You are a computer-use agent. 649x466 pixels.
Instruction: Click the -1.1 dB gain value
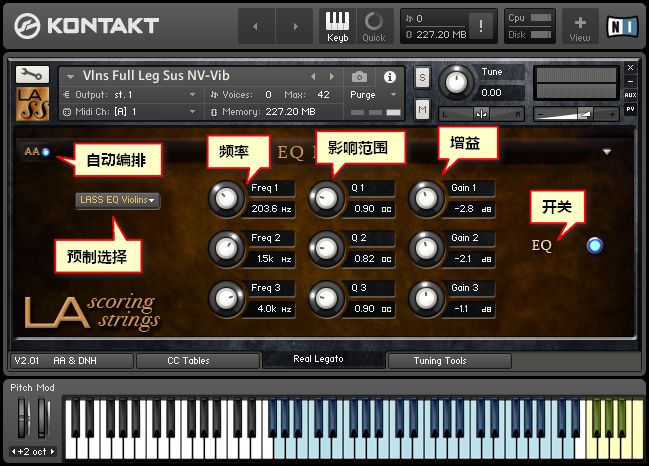tap(471, 309)
